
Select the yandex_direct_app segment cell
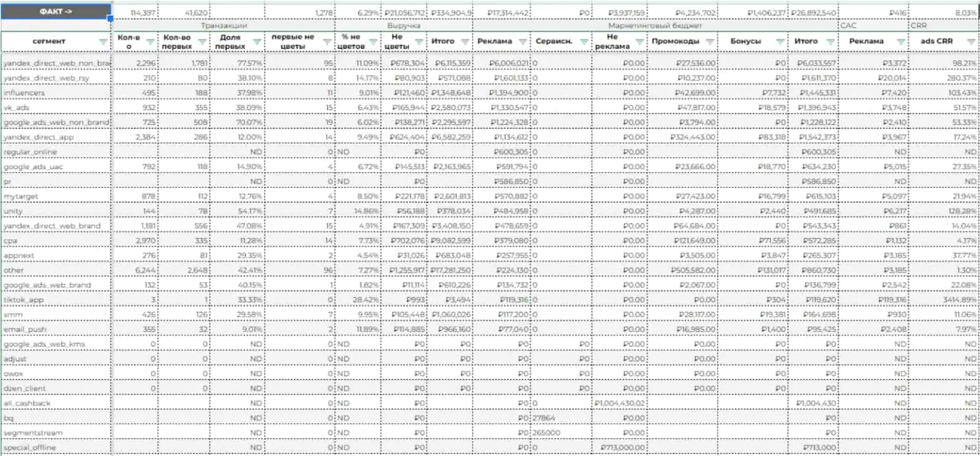pos(56,137)
